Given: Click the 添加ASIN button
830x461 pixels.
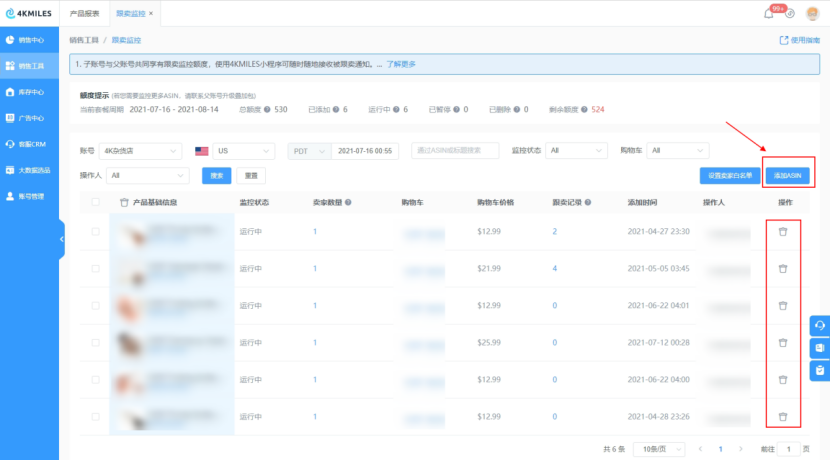Looking at the screenshot, I should click(x=788, y=176).
